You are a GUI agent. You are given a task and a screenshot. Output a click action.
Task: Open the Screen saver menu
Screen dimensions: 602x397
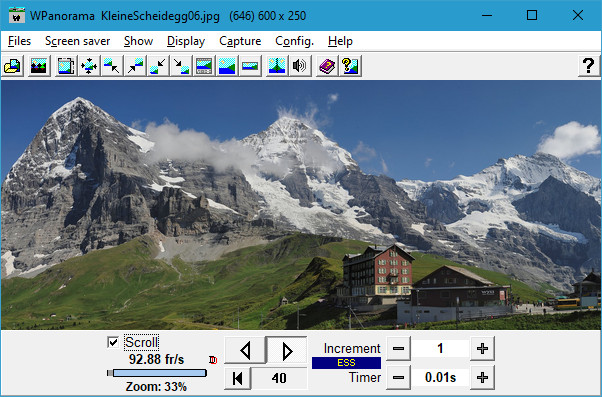[78, 41]
